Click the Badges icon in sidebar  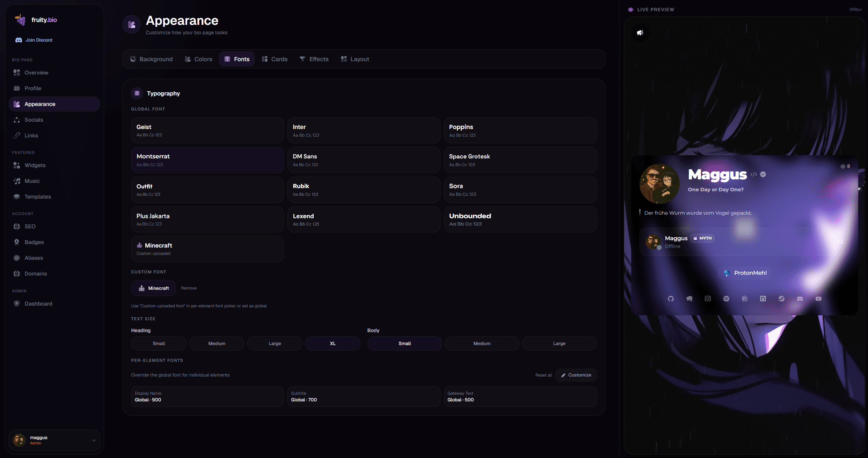[x=16, y=242]
